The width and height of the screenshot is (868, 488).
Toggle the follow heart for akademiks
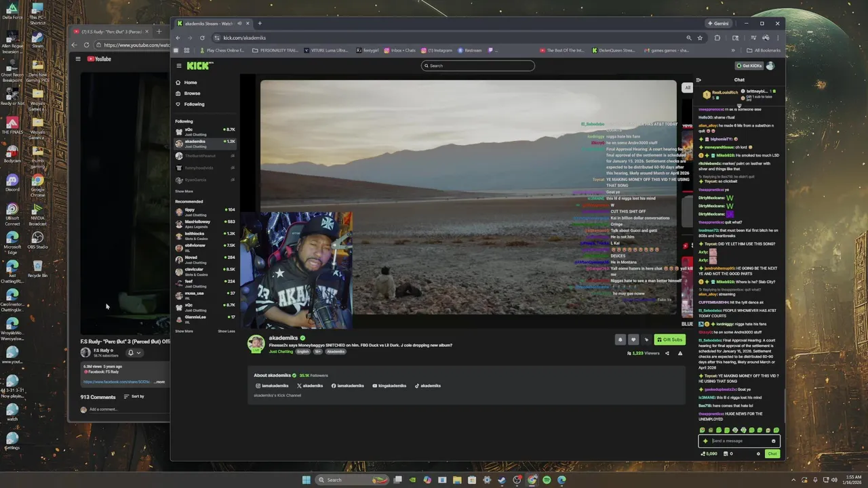(633, 340)
